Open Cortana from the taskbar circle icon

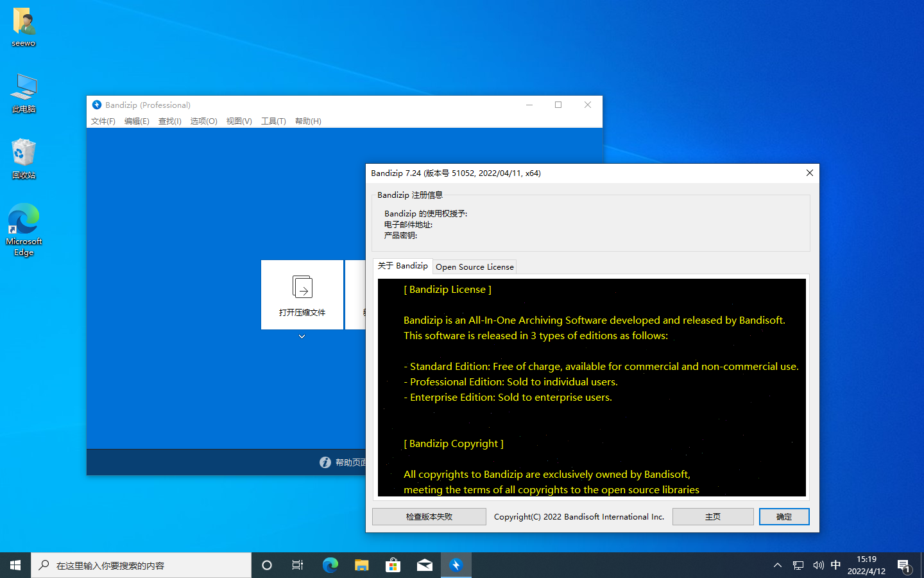click(x=267, y=565)
